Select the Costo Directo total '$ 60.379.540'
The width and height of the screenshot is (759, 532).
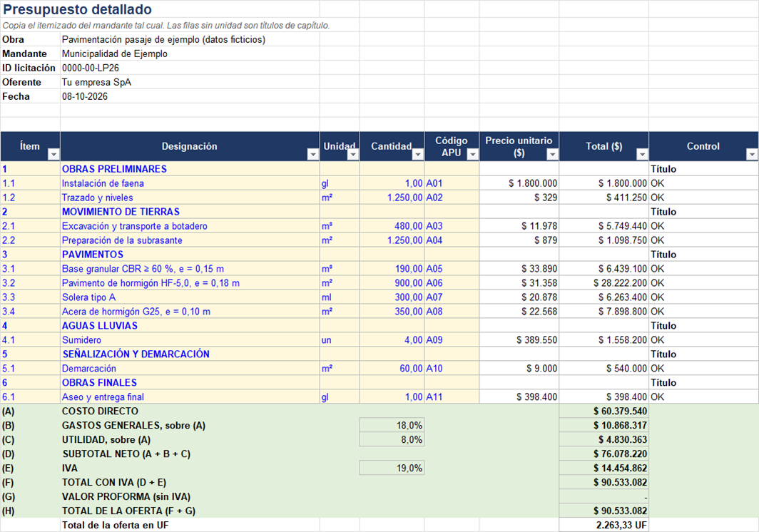click(x=604, y=411)
